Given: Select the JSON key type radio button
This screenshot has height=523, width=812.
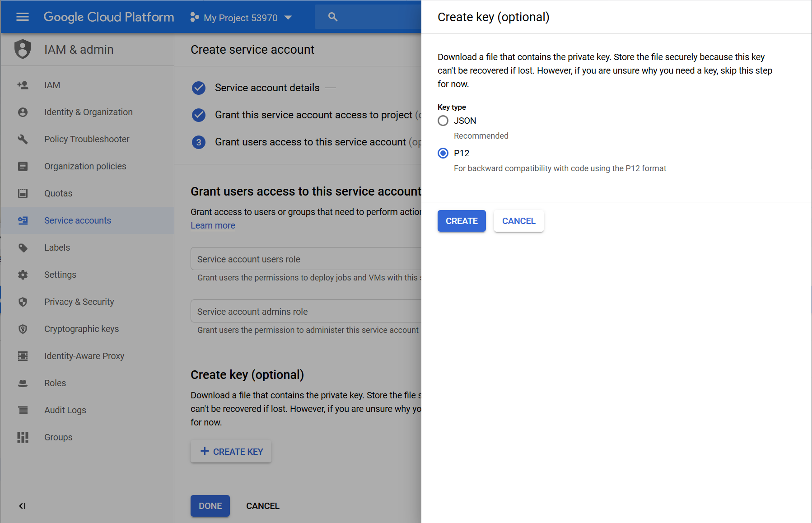Looking at the screenshot, I should pyautogui.click(x=443, y=121).
